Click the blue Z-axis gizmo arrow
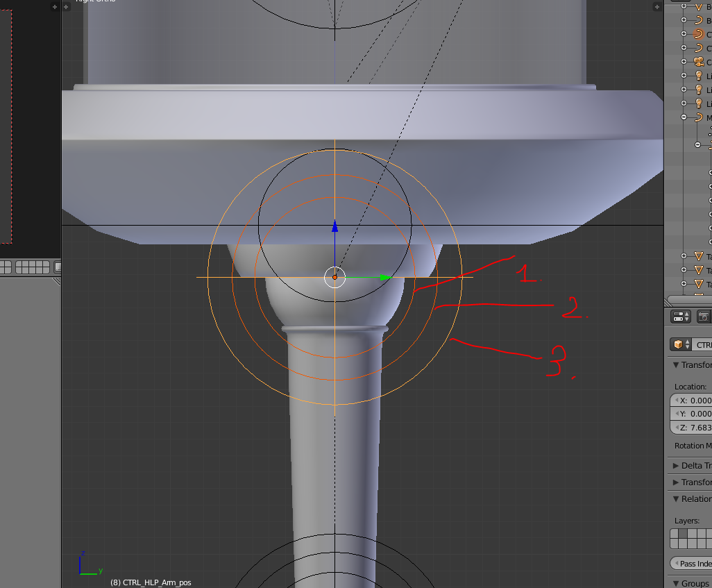The height and width of the screenshot is (588, 712). (x=334, y=226)
